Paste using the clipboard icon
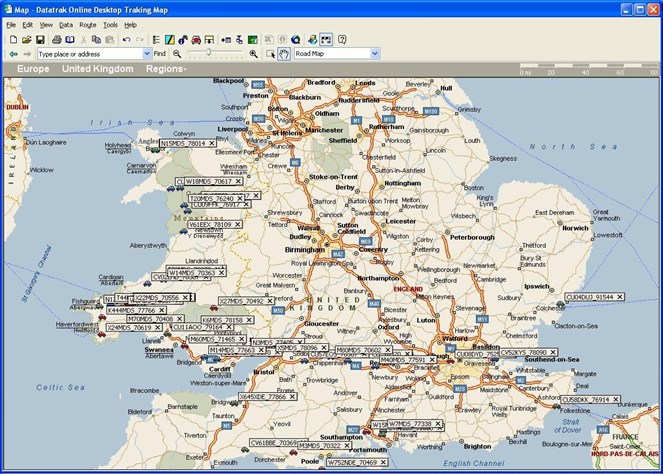Viewport: 663px width, 474px height. pos(110,40)
